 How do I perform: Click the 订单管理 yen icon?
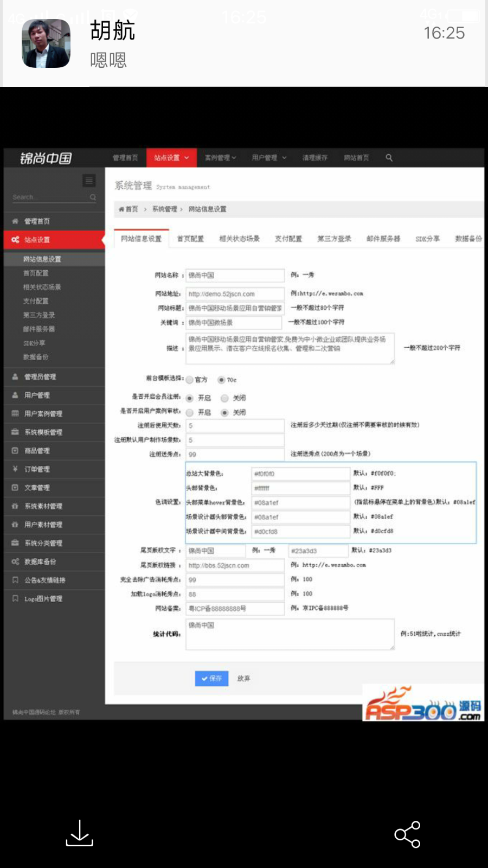click(15, 469)
